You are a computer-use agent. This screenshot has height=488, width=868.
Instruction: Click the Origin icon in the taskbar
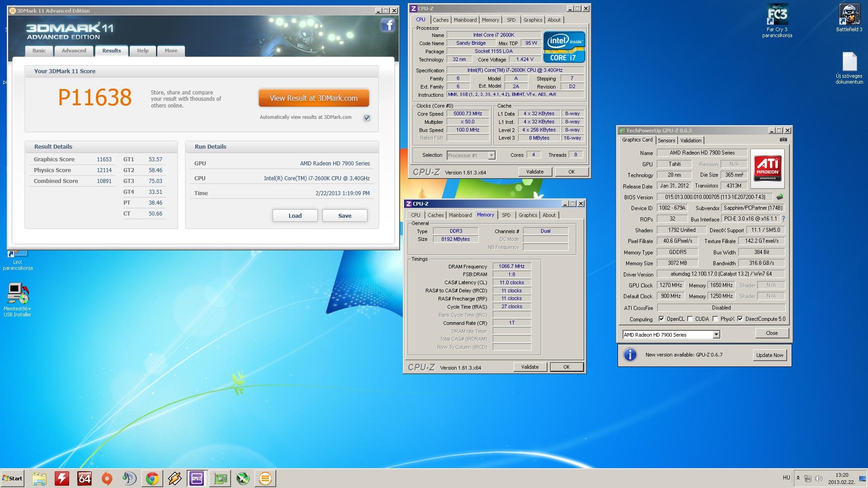(107, 479)
